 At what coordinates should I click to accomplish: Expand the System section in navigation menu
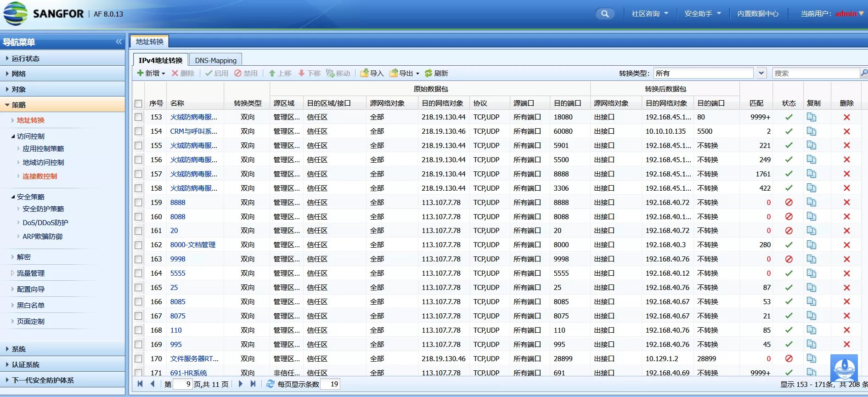click(x=19, y=349)
